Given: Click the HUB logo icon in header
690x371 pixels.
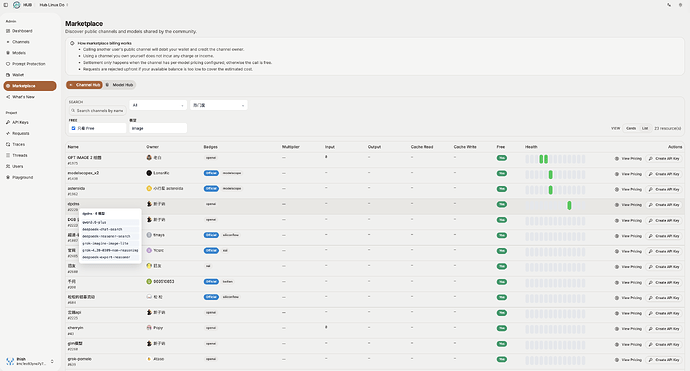Looking at the screenshot, I should pyautogui.click(x=16, y=5).
